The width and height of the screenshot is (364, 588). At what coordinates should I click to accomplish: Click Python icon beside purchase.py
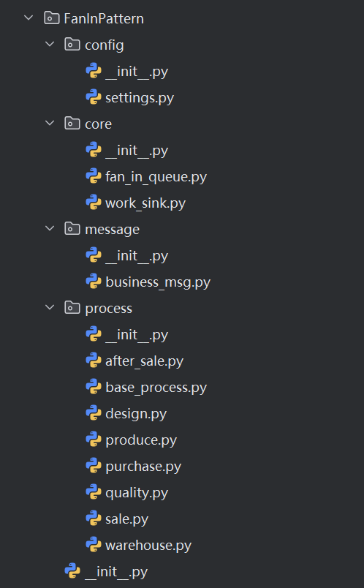tap(94, 466)
